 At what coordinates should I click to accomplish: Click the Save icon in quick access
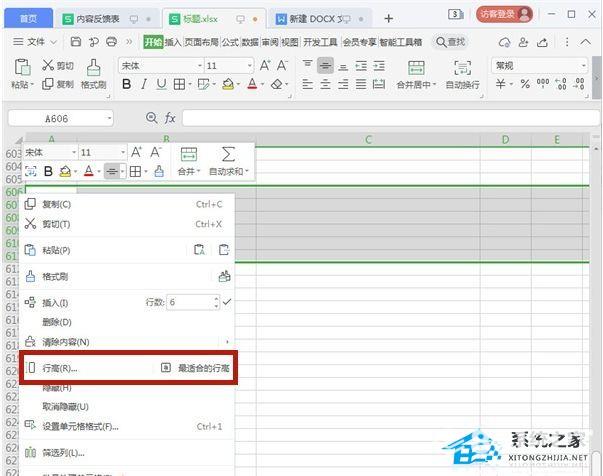[76, 42]
